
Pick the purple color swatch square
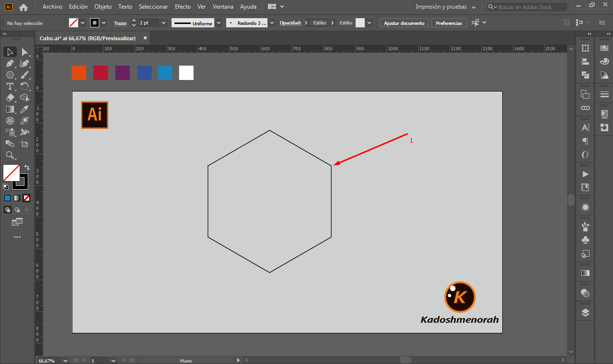click(x=123, y=73)
